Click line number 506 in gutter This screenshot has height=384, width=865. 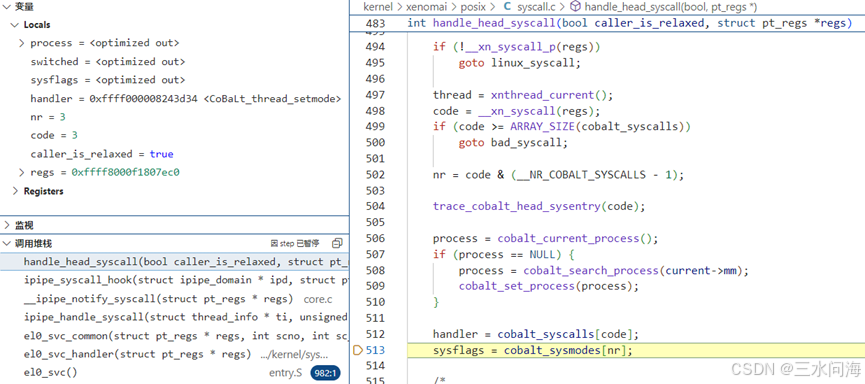[375, 239]
